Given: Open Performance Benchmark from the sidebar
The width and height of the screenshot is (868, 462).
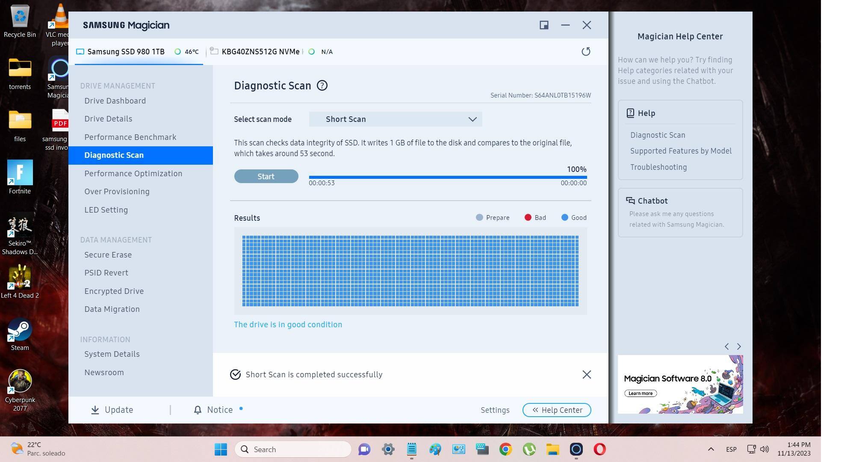Looking at the screenshot, I should (130, 137).
